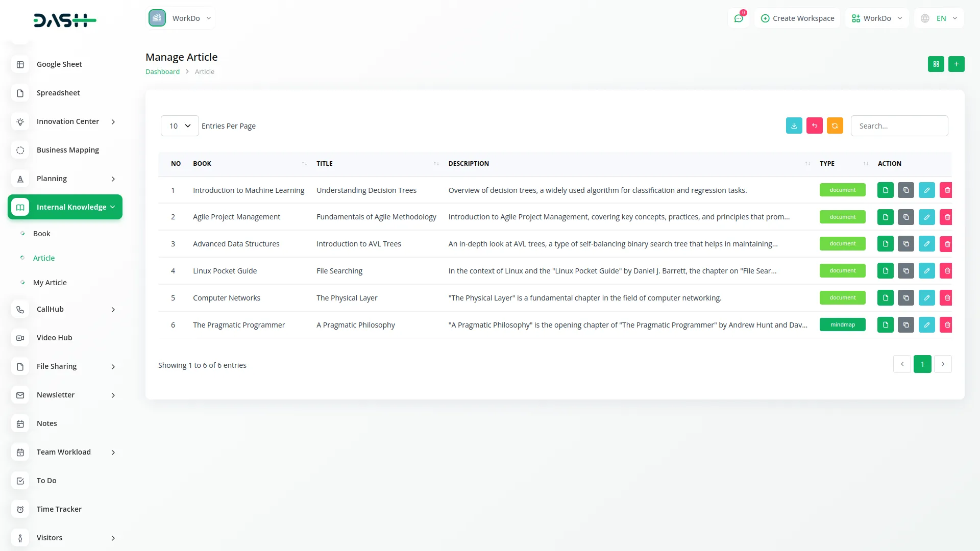Click the pink undo icon above the table
The width and height of the screenshot is (980, 551).
pos(814,126)
